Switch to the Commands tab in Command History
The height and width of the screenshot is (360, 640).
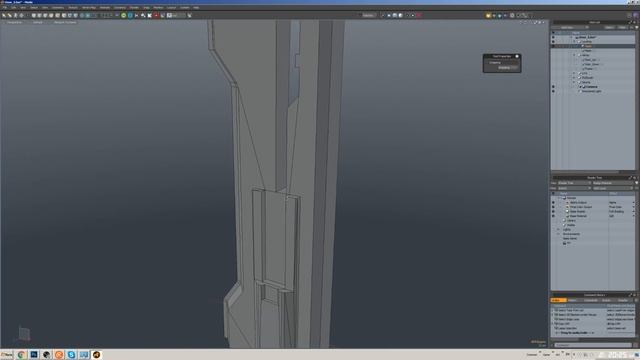click(x=591, y=300)
